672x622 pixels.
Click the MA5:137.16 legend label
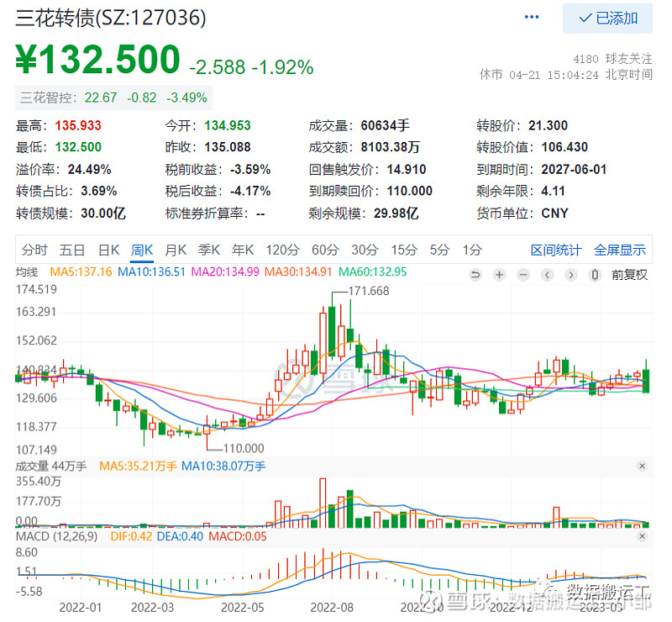(81, 272)
